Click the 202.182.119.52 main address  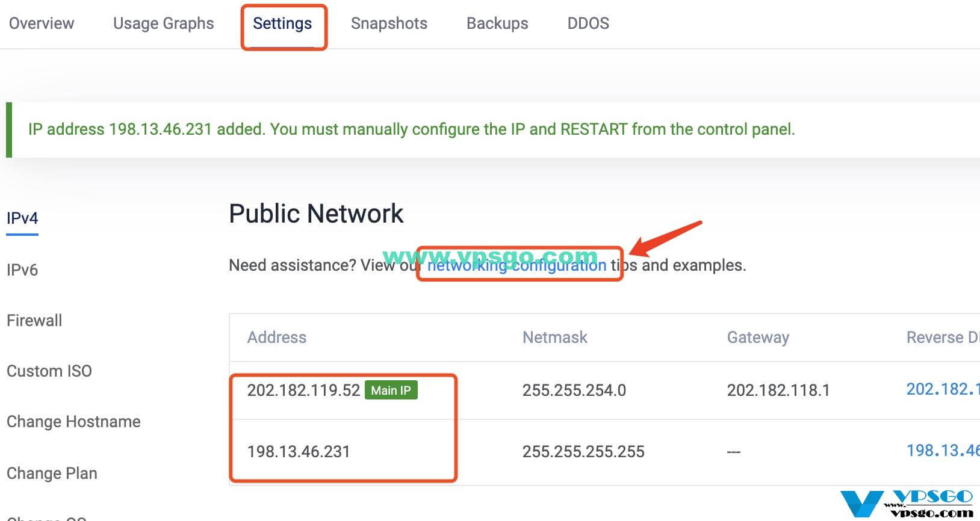coord(303,390)
